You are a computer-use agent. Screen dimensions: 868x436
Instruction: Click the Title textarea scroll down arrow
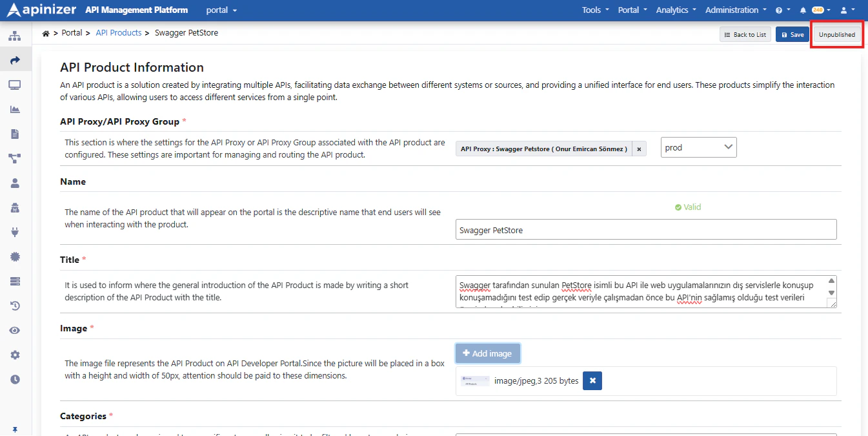[831, 293]
